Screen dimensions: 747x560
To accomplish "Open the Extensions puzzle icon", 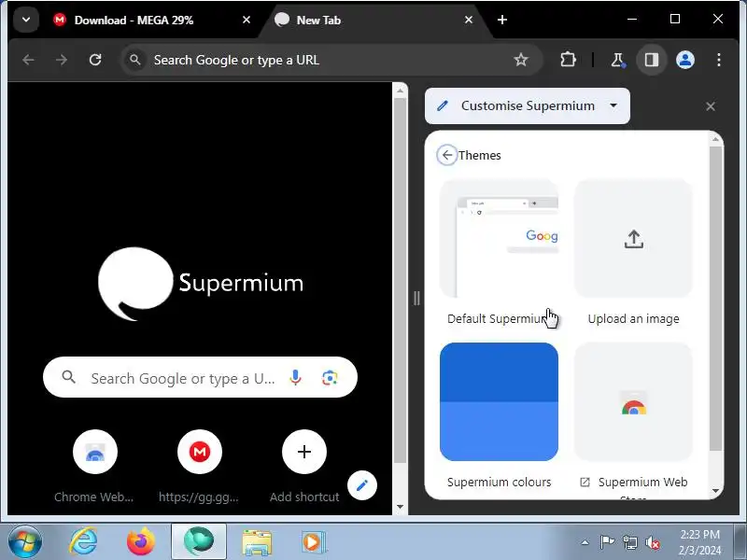I will click(x=568, y=60).
